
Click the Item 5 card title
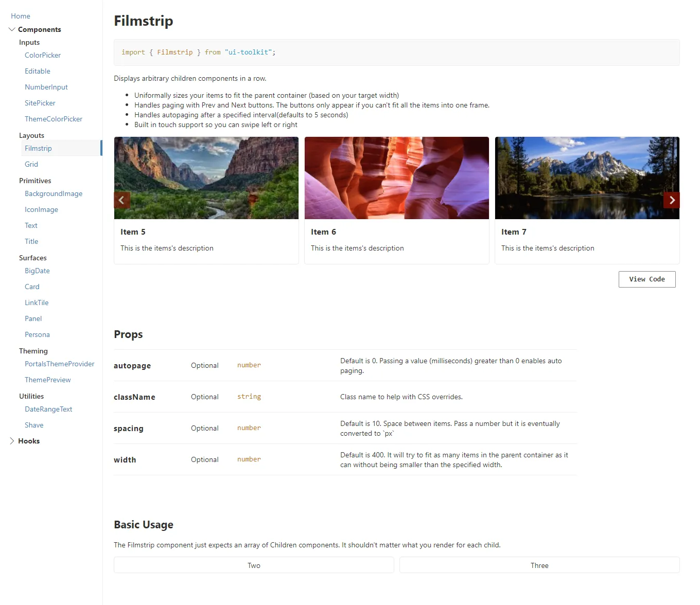tap(133, 232)
